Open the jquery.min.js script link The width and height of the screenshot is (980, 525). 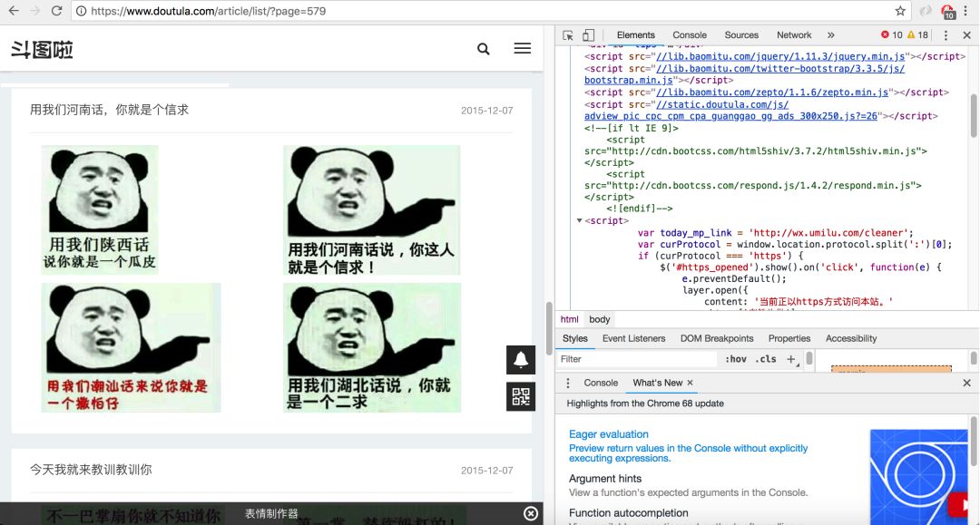[x=780, y=56]
